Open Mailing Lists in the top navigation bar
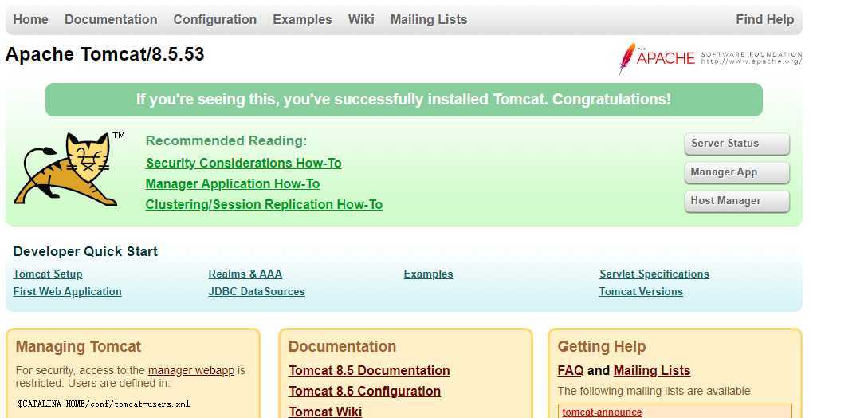 429,19
